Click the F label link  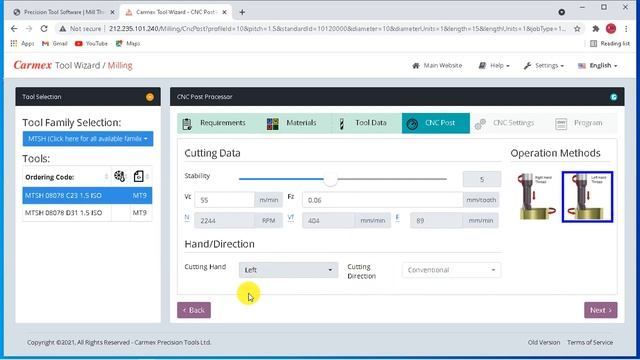coord(397,217)
